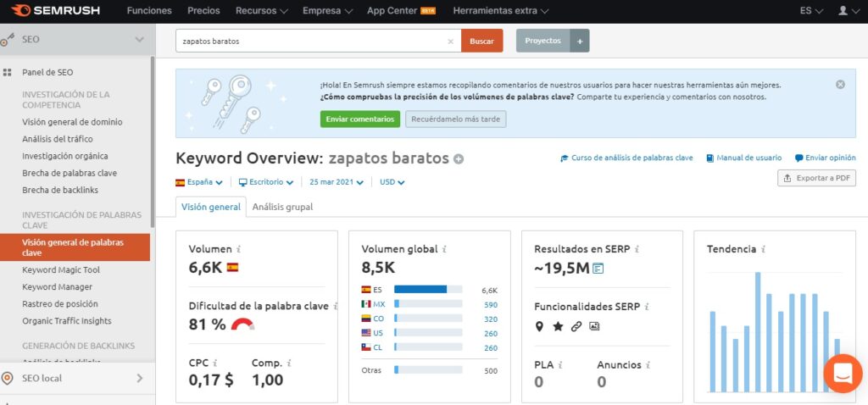Click the Enviar opinión link
Viewport: 868px width, 405px height.
(826, 158)
